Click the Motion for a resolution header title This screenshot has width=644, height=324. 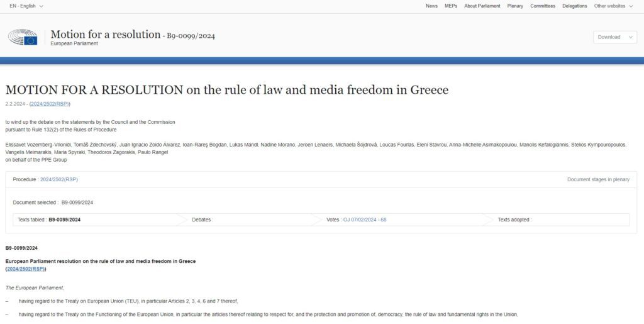[105, 35]
